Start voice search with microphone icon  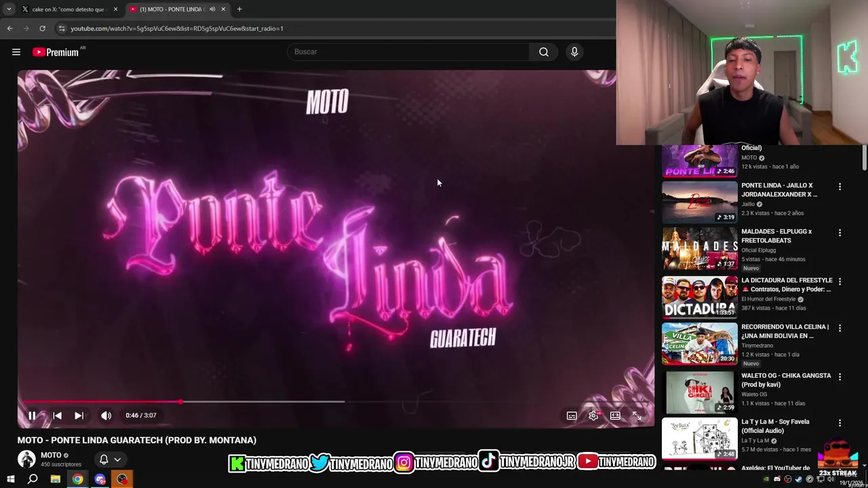coord(574,52)
